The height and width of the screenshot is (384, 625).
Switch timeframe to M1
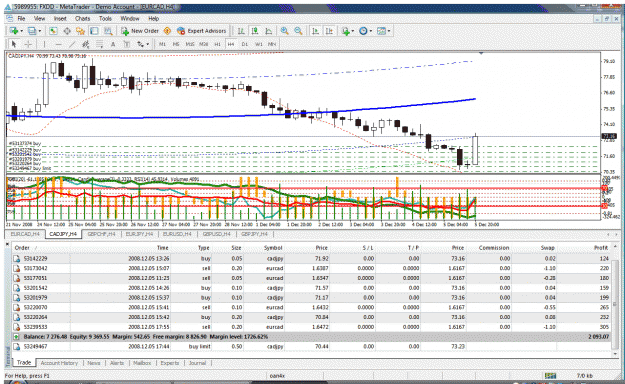click(162, 44)
